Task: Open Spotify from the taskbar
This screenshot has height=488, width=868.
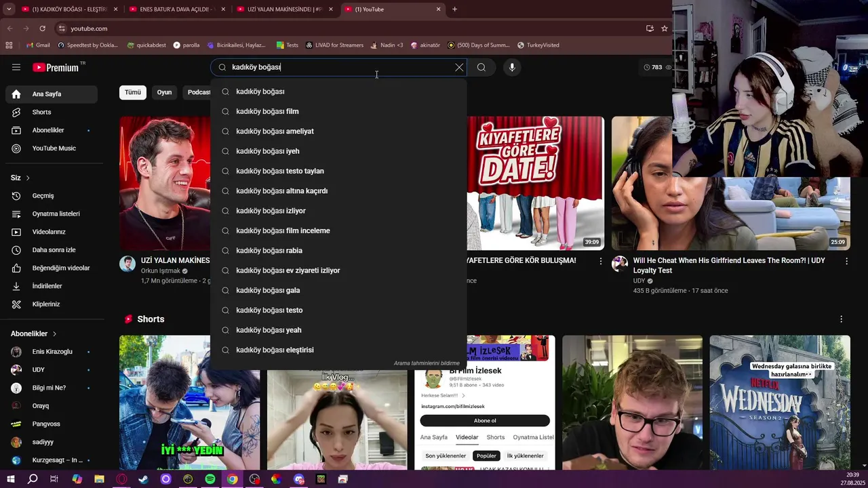Action: [210, 479]
